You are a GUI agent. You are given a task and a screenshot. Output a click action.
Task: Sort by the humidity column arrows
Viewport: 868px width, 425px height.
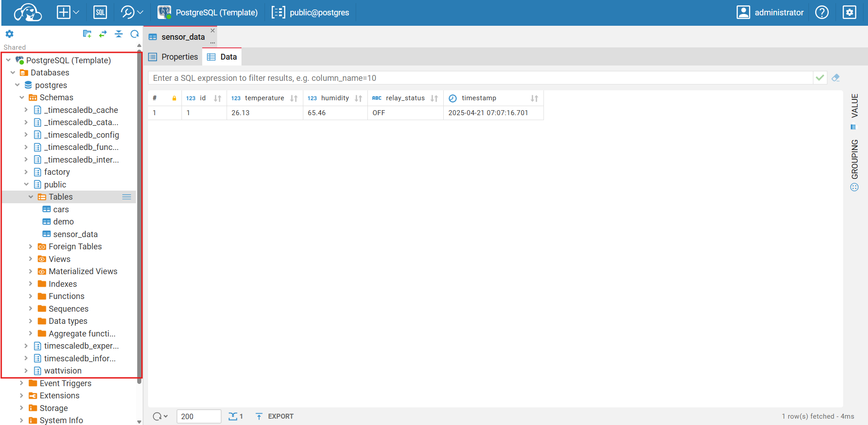(358, 98)
